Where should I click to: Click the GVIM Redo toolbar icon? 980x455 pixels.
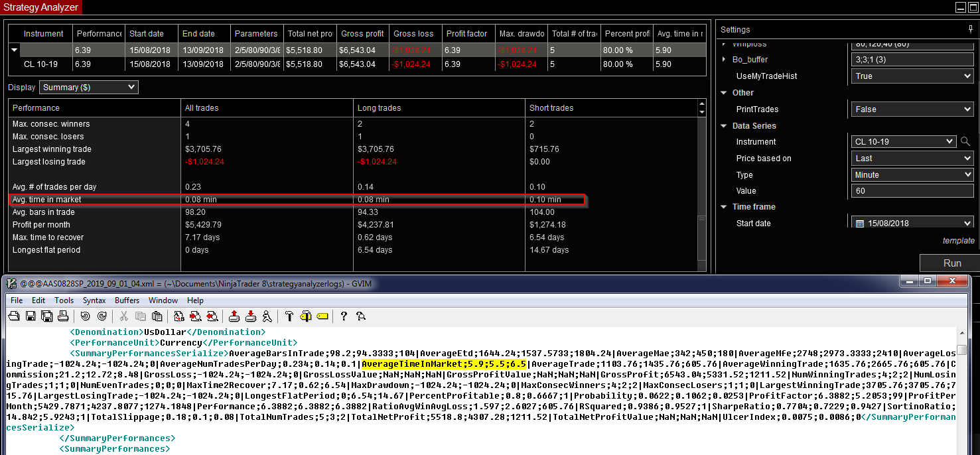click(x=102, y=316)
